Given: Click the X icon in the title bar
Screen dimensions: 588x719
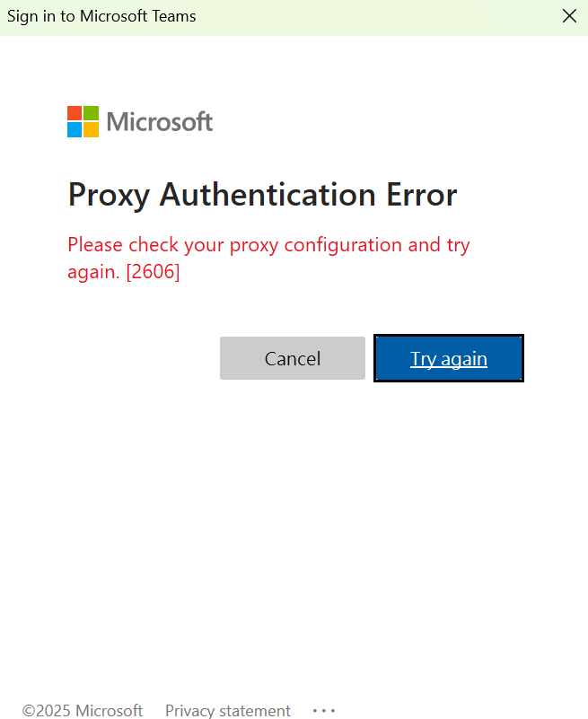Looking at the screenshot, I should (569, 15).
